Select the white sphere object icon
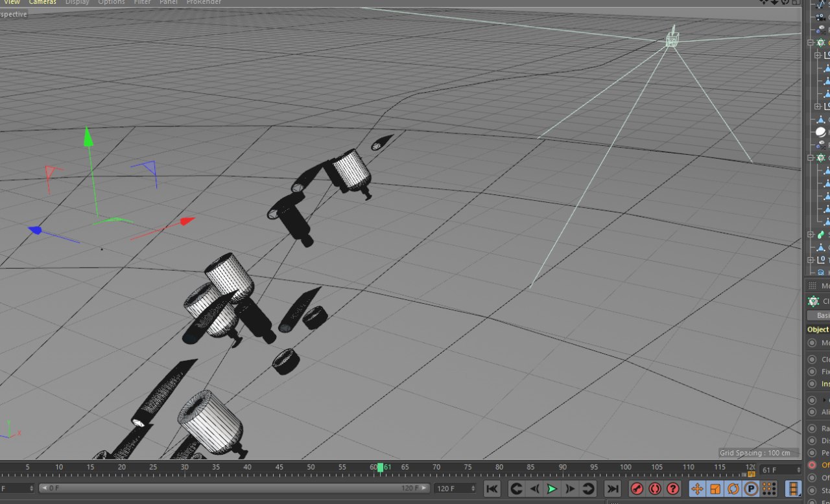This screenshot has width=830, height=504. (x=821, y=132)
